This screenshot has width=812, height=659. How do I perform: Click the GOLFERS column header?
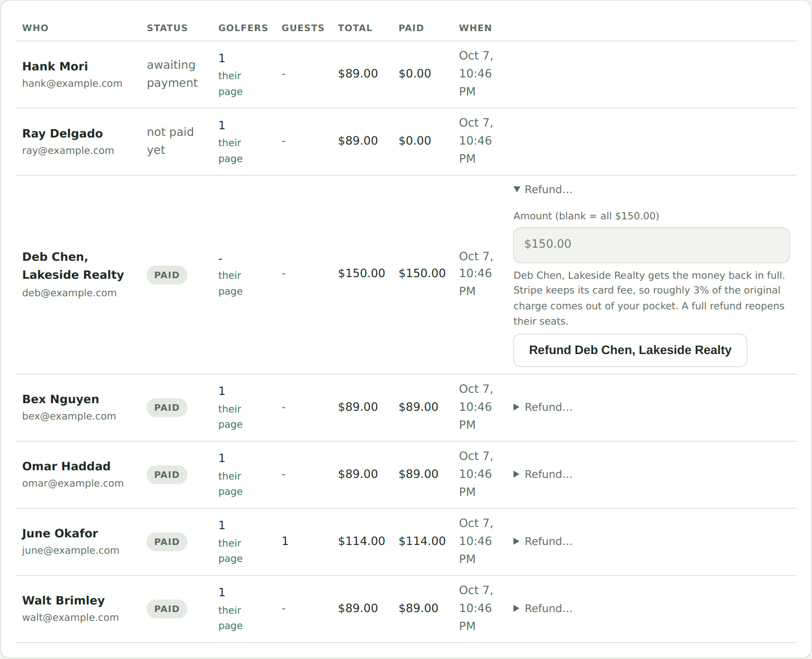(x=243, y=28)
